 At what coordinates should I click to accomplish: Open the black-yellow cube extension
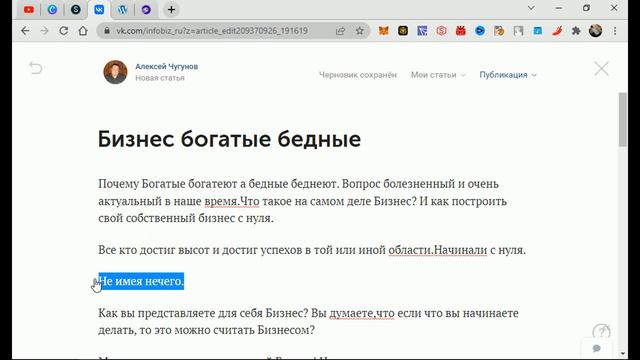click(x=403, y=31)
